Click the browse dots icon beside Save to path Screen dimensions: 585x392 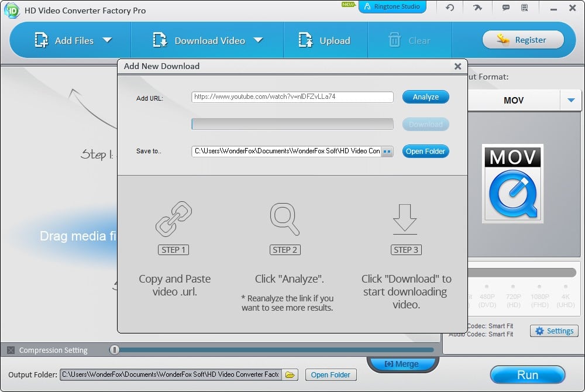[x=387, y=152]
